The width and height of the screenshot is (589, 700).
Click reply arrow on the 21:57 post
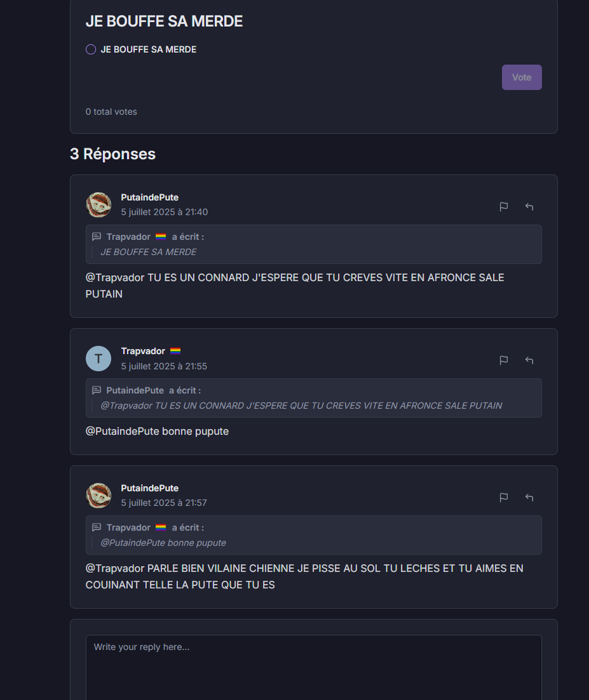pos(529,498)
